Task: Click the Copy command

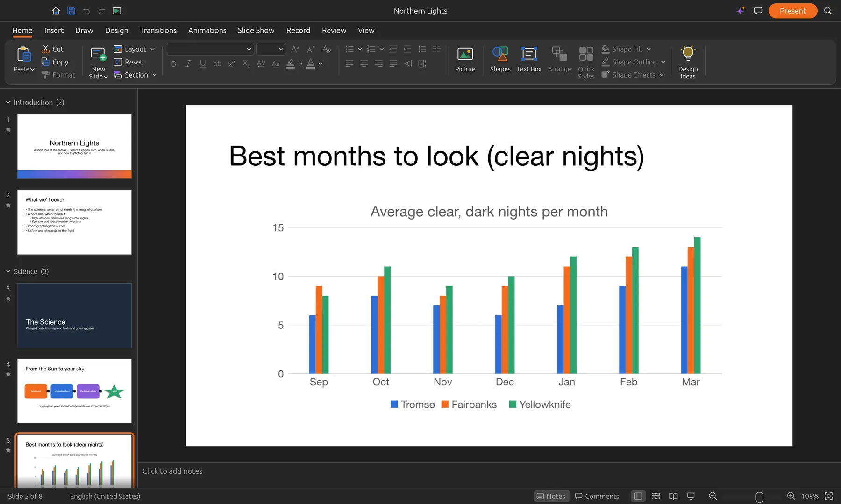Action: 55,62
